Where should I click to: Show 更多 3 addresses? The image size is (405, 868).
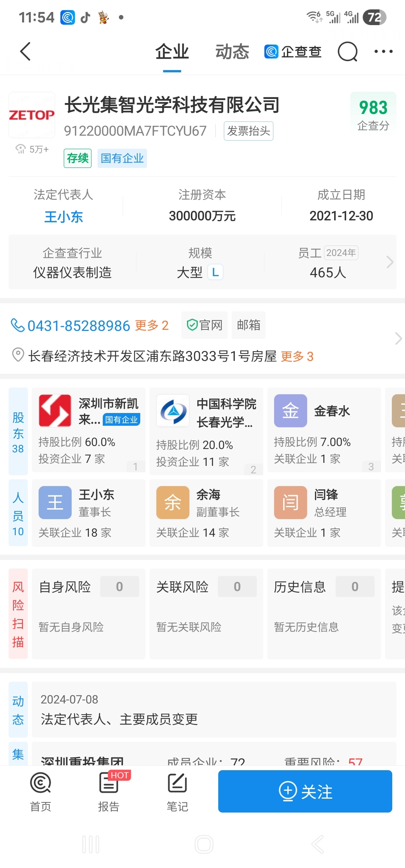click(x=297, y=356)
